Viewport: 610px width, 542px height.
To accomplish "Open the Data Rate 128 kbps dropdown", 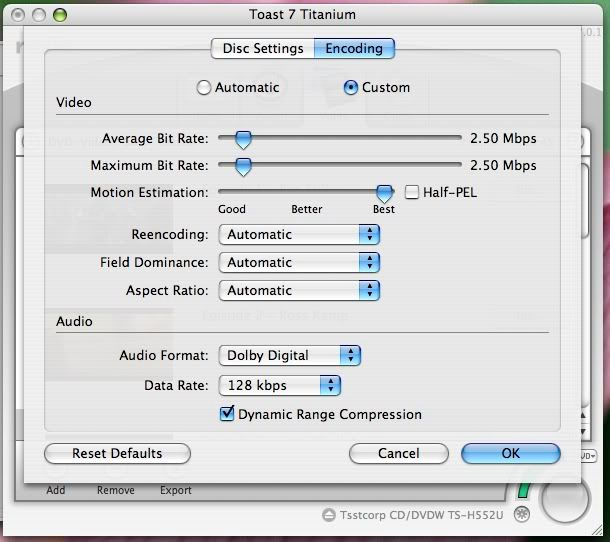I will 280,385.
